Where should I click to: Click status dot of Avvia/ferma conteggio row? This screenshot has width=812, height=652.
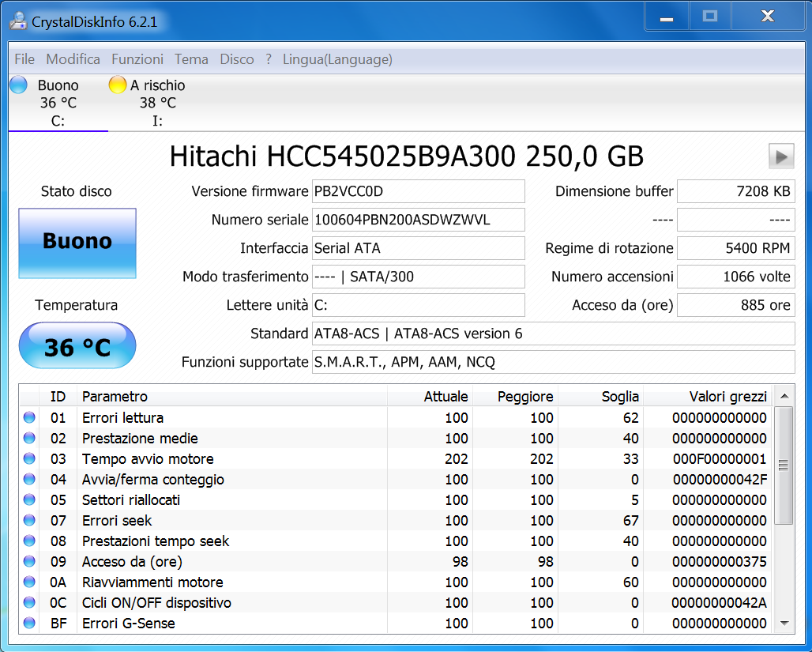pyautogui.click(x=29, y=479)
